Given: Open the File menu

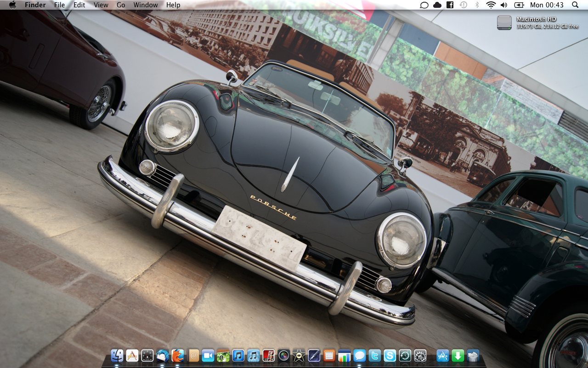Looking at the screenshot, I should click(59, 5).
